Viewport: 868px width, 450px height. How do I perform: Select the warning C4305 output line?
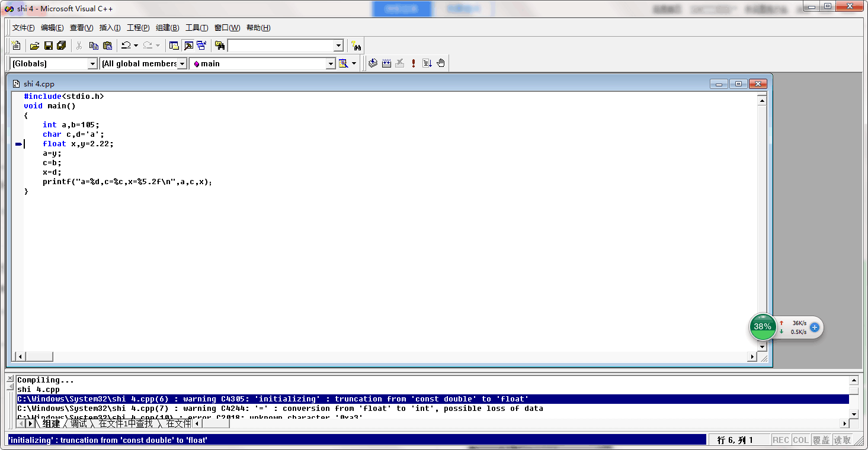433,399
